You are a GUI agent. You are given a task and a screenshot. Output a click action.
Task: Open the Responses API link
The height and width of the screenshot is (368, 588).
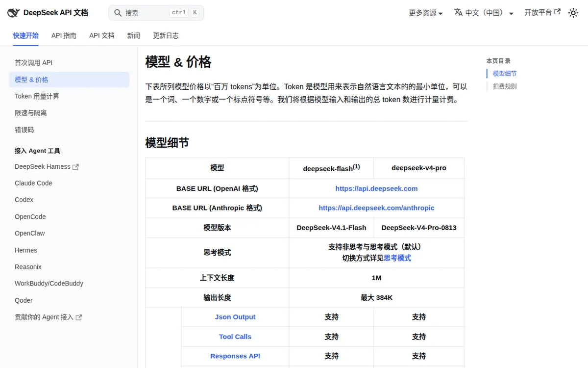click(x=235, y=356)
